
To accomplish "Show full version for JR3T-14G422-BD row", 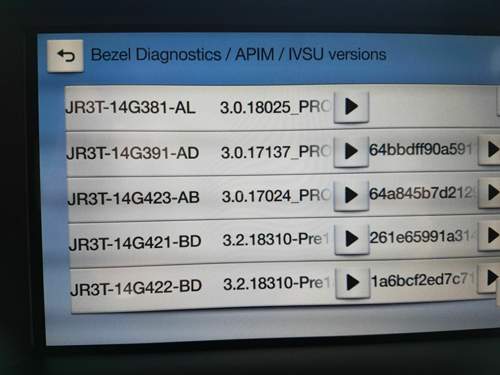I will [x=353, y=282].
